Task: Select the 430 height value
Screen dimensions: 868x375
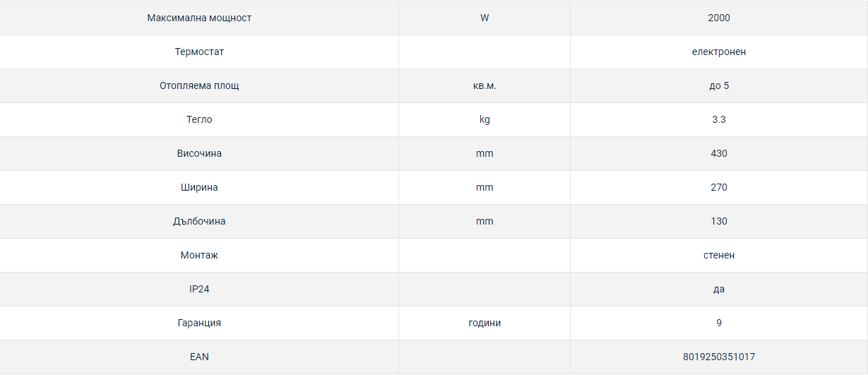Action: pyautogui.click(x=718, y=153)
